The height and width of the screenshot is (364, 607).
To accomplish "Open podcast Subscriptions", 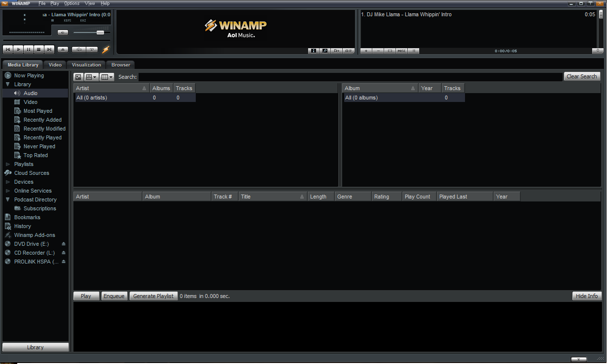I will pos(40,208).
